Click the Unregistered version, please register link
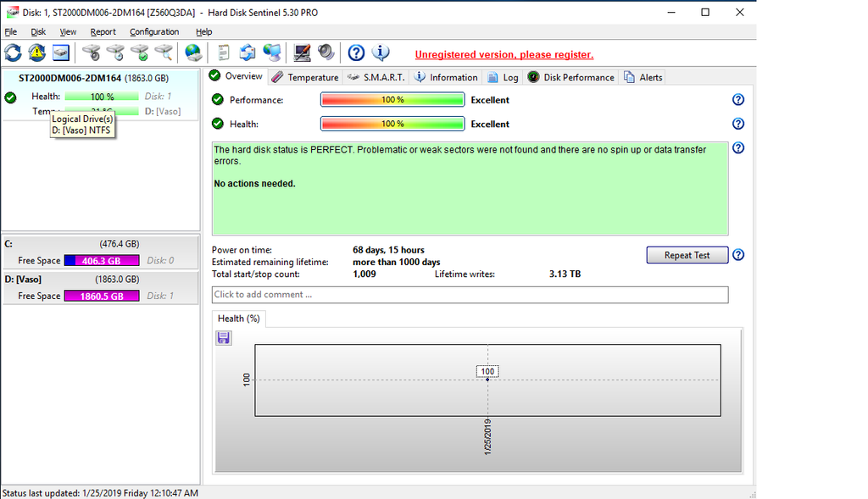Viewport: 868px width, 499px height. pos(504,55)
